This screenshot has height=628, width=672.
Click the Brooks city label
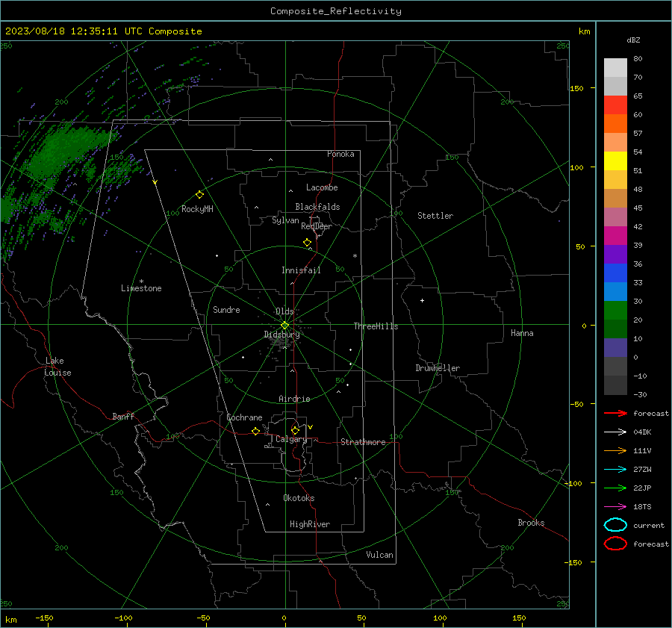coord(531,523)
